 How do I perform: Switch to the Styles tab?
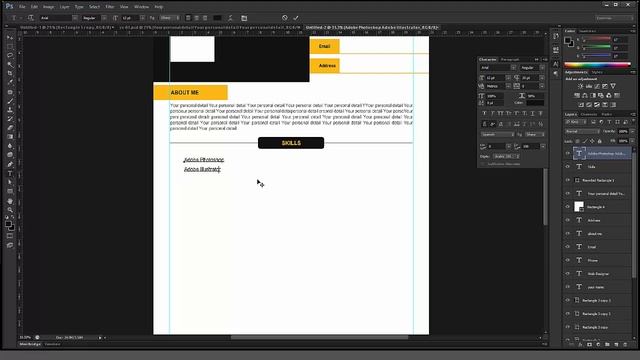[x=597, y=72]
